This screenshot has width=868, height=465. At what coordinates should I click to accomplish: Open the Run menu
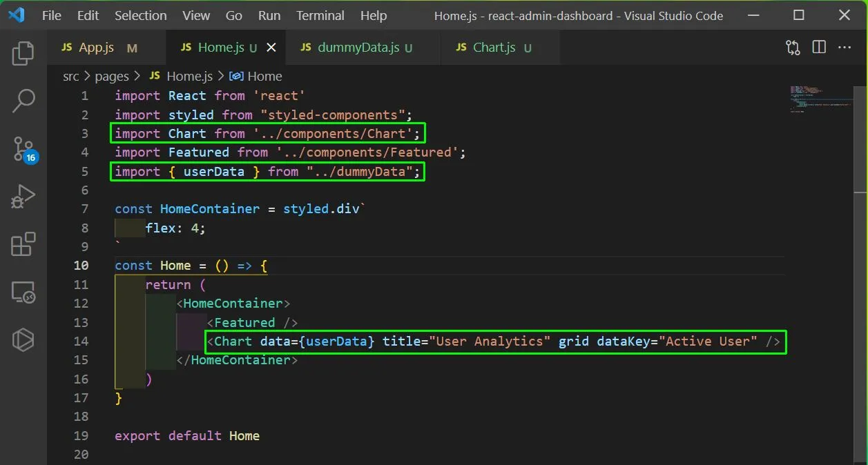269,15
